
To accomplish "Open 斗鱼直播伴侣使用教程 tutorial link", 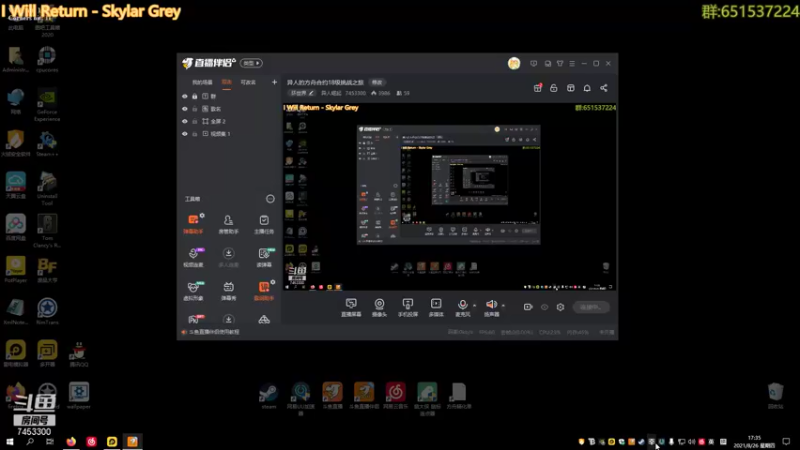I will tap(214, 332).
